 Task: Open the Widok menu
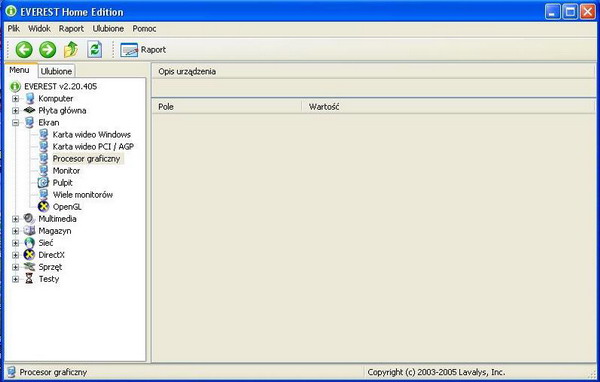tap(39, 29)
